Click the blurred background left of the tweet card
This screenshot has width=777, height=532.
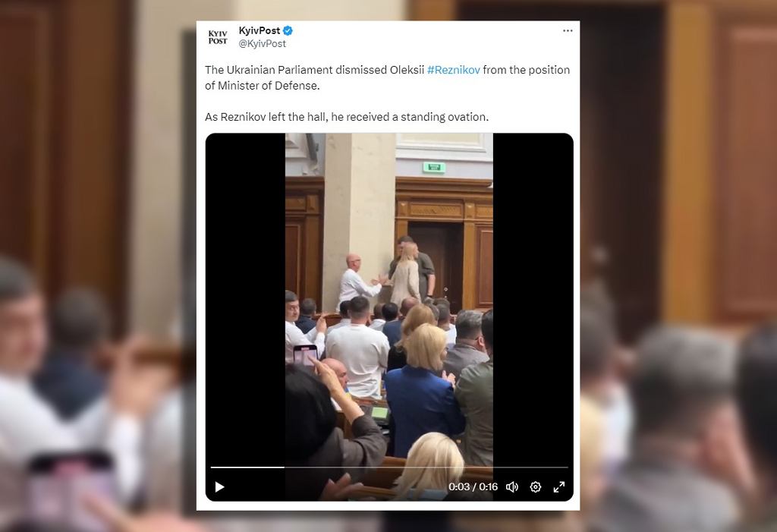98,266
